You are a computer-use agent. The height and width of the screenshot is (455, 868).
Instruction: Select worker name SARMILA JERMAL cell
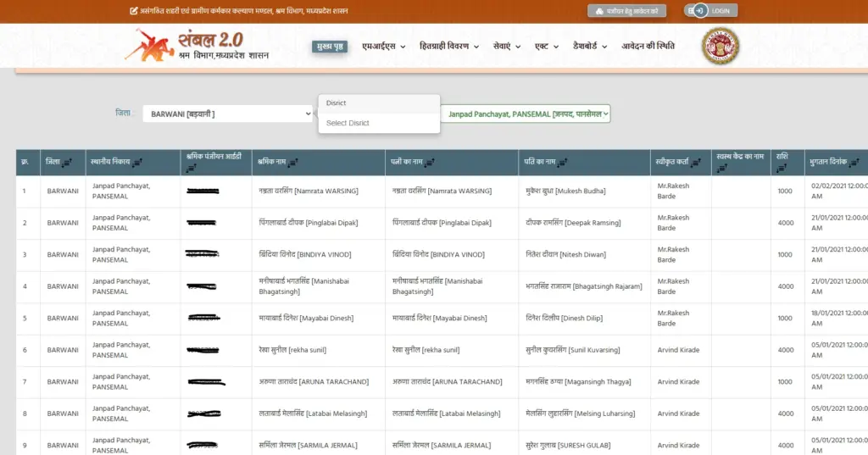[x=319, y=445]
